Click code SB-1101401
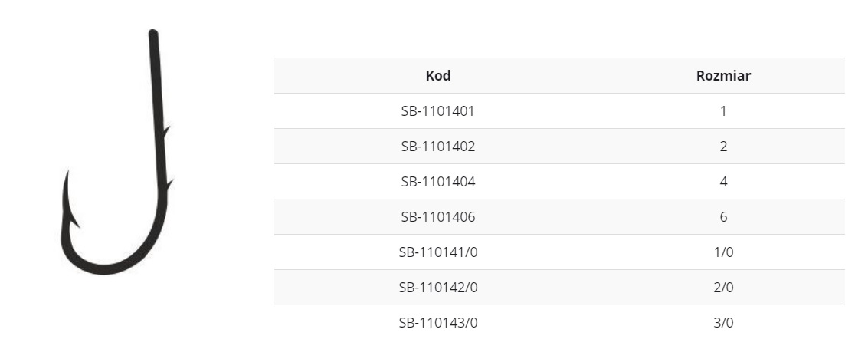The height and width of the screenshot is (359, 868). pyautogui.click(x=438, y=110)
